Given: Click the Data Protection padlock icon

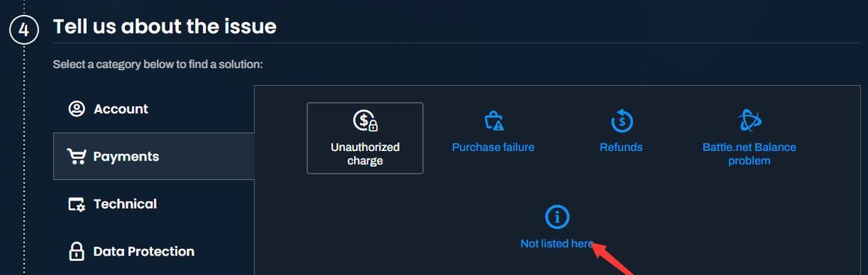Looking at the screenshot, I should click(x=76, y=251).
